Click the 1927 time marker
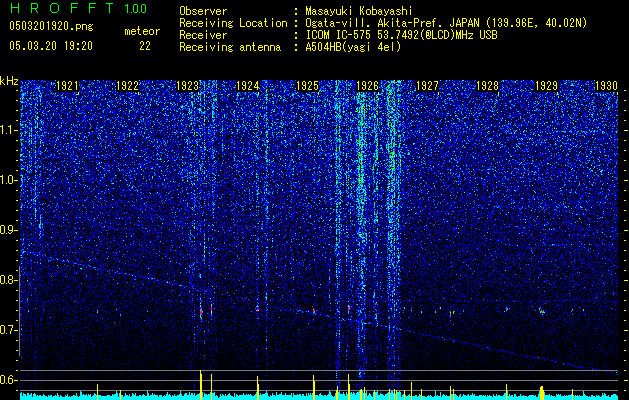 pyautogui.click(x=427, y=85)
